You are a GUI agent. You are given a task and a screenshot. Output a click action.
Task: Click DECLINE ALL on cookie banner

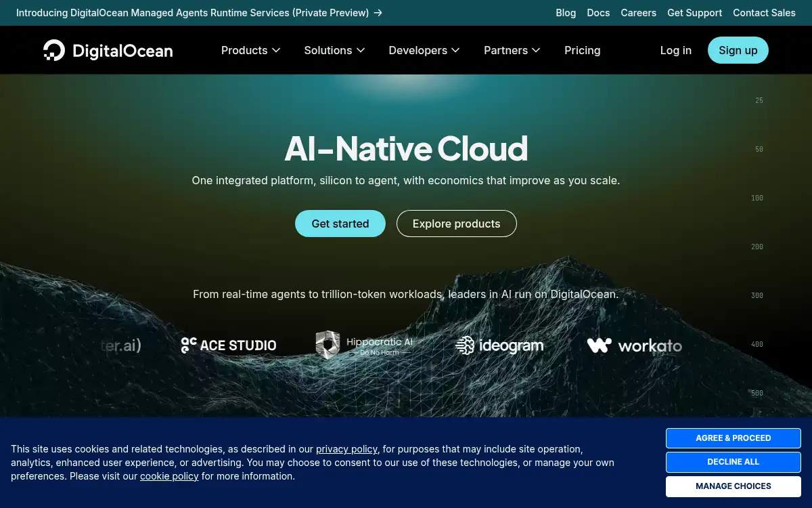[734, 462]
